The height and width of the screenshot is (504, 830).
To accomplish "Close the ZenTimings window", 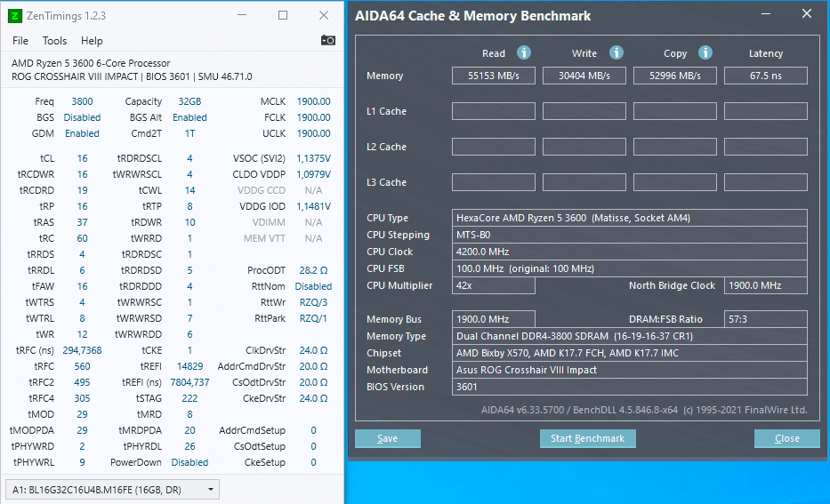I will coord(324,15).
